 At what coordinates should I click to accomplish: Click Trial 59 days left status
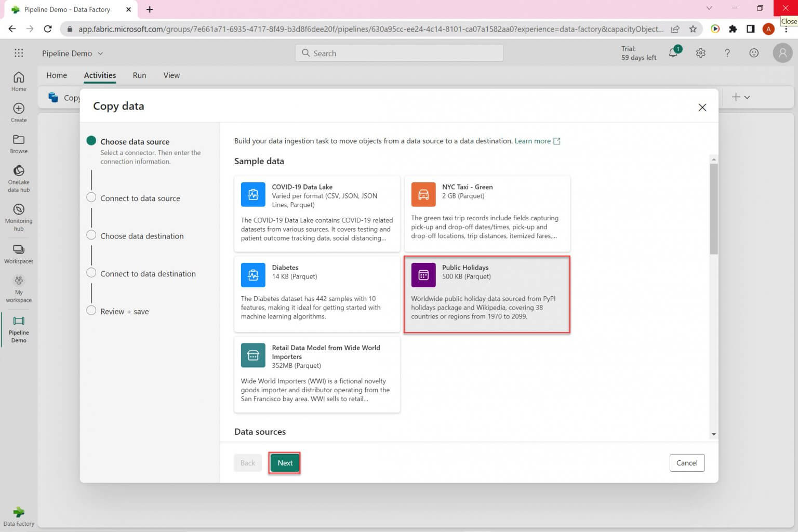tap(639, 53)
